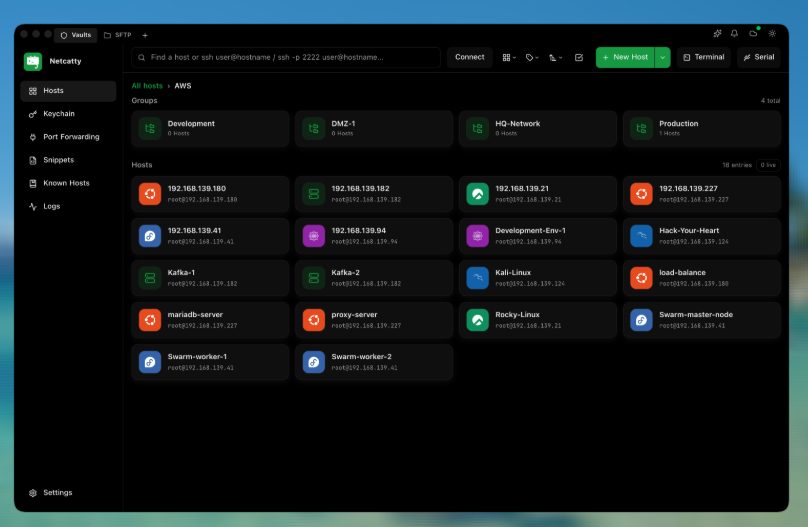Click the "4 total" groups count
This screenshot has width=808, height=527.
pos(770,101)
